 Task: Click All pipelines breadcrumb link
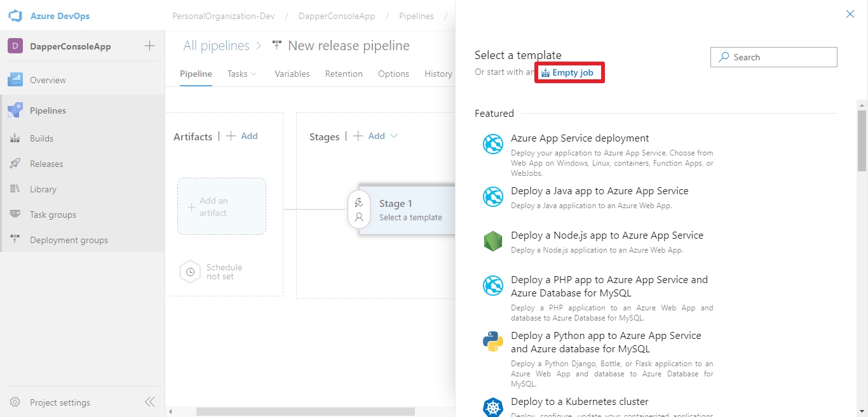pyautogui.click(x=217, y=46)
